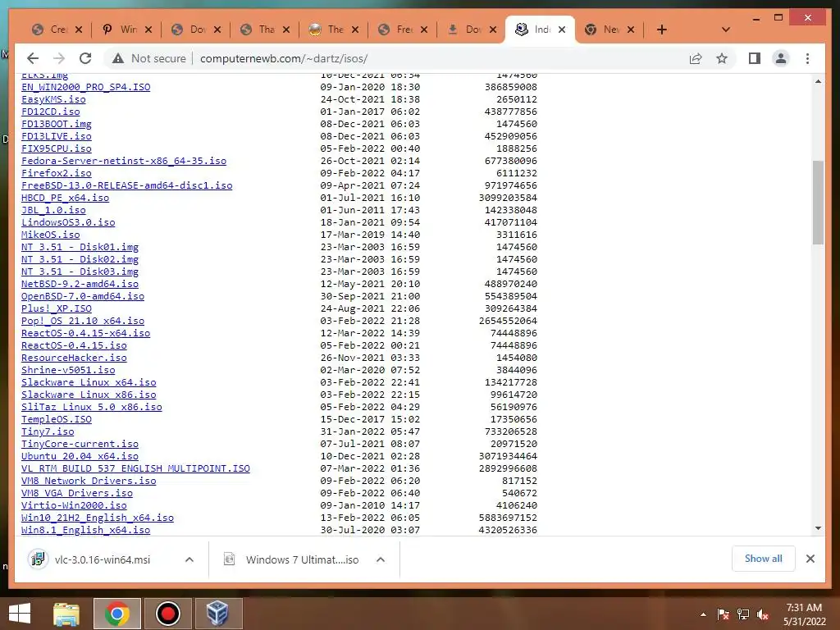Close the 'New' tab
Viewport: 840px width, 630px height.
coord(631,30)
